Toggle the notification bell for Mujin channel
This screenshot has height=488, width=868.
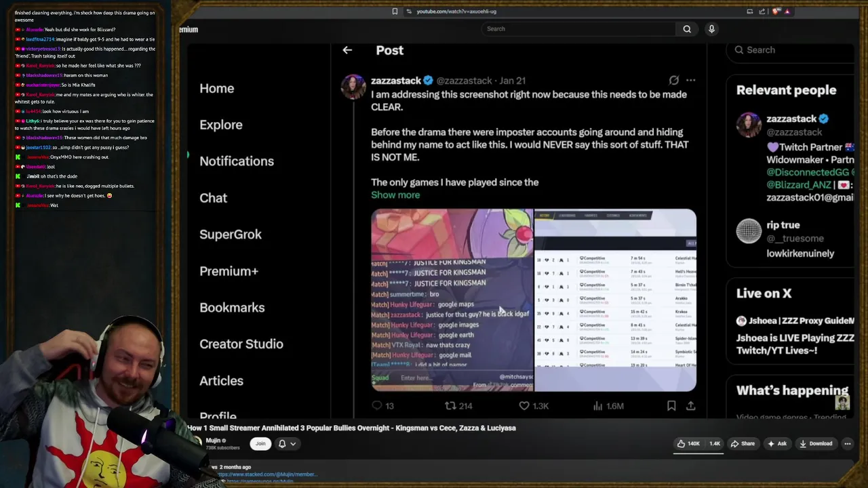(282, 443)
